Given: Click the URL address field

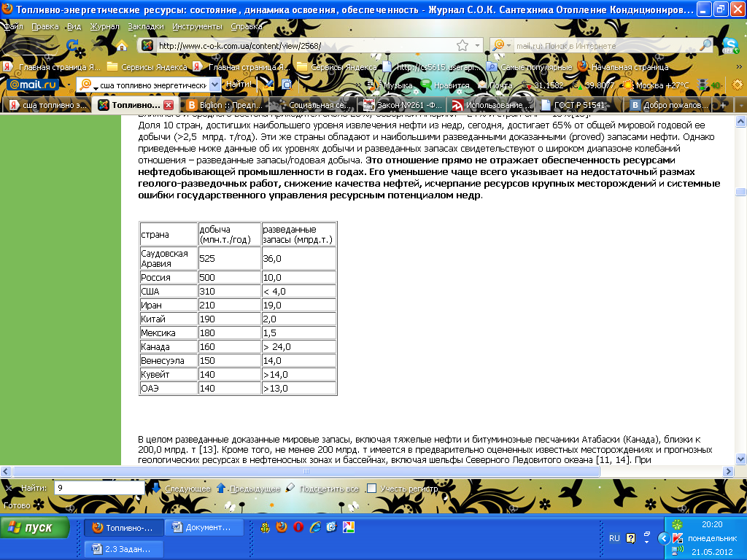Looking at the screenshot, I should tap(305, 46).
